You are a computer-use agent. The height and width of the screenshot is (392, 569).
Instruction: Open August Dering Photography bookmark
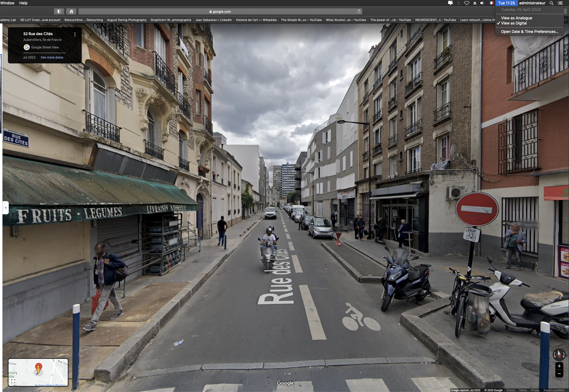[127, 20]
